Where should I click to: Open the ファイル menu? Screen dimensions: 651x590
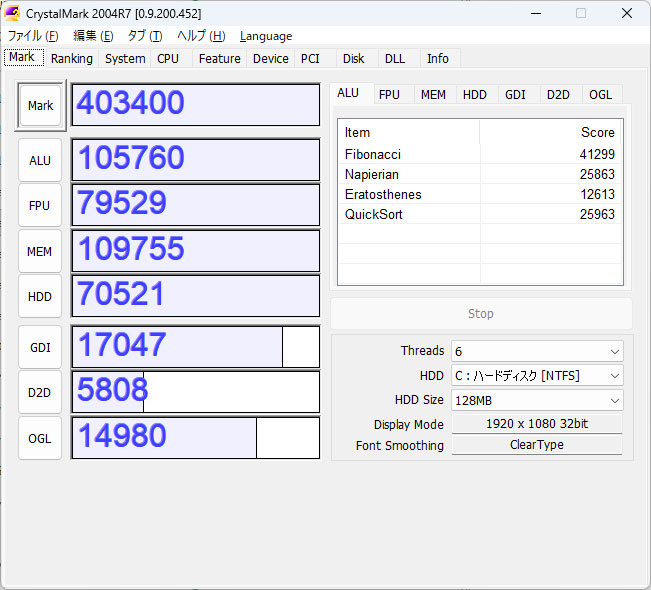tap(33, 36)
